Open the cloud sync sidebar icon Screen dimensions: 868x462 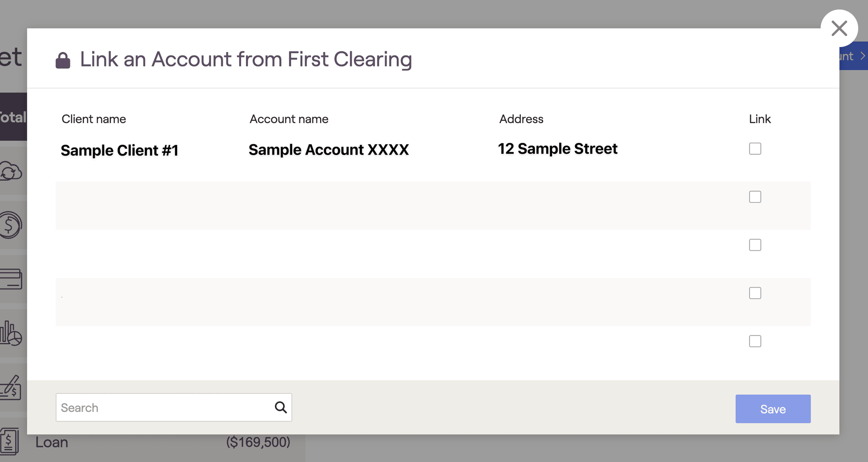11,171
